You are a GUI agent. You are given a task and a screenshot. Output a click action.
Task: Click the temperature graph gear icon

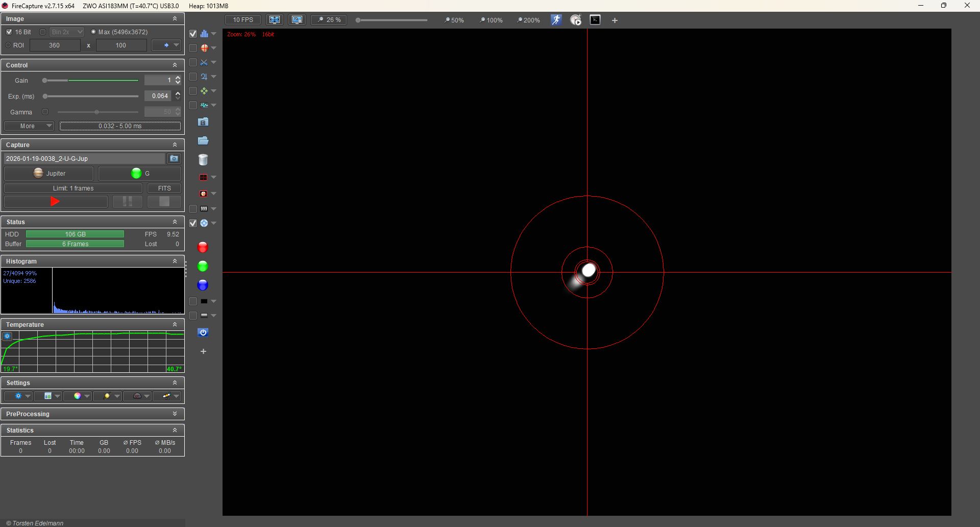[7, 337]
